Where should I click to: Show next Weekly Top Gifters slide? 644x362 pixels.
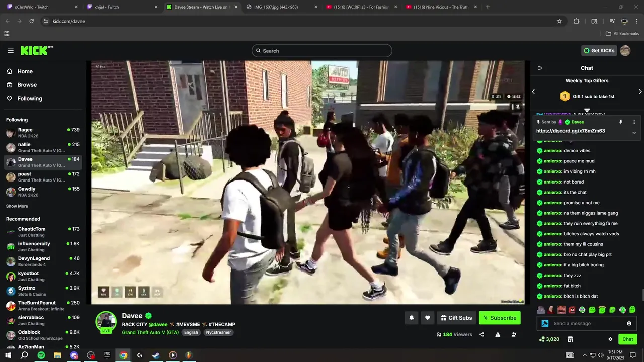(640, 92)
